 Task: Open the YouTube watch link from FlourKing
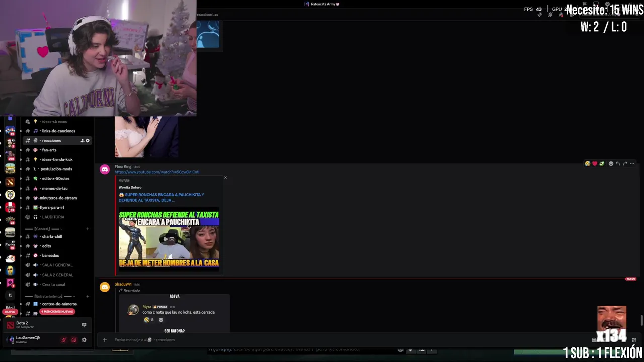coord(157,172)
